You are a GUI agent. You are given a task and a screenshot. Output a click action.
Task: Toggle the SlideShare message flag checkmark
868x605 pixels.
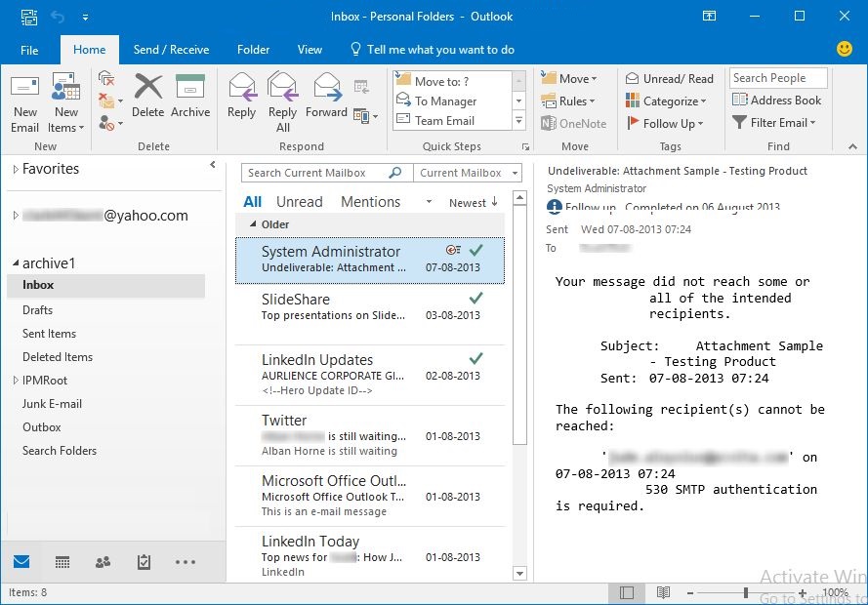pos(475,298)
